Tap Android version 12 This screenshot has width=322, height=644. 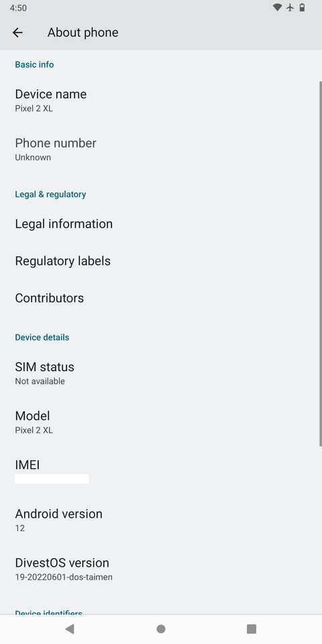pos(161,521)
